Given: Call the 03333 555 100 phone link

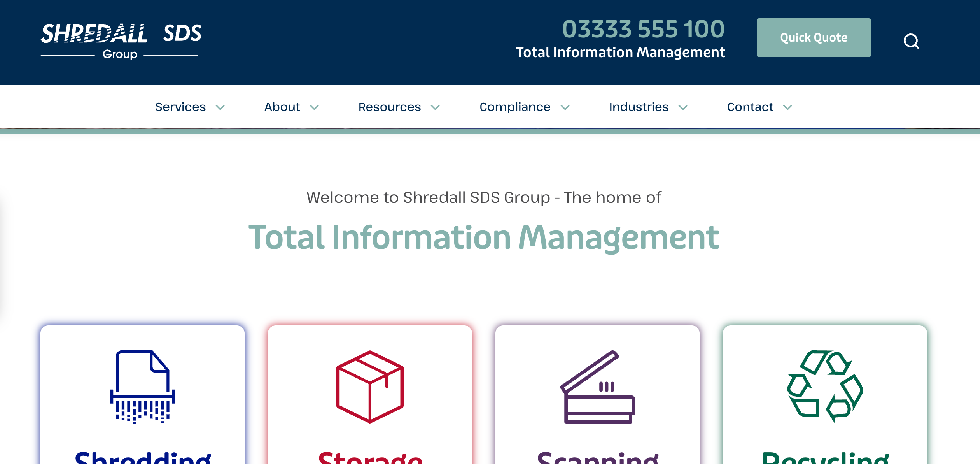Looking at the screenshot, I should (643, 29).
